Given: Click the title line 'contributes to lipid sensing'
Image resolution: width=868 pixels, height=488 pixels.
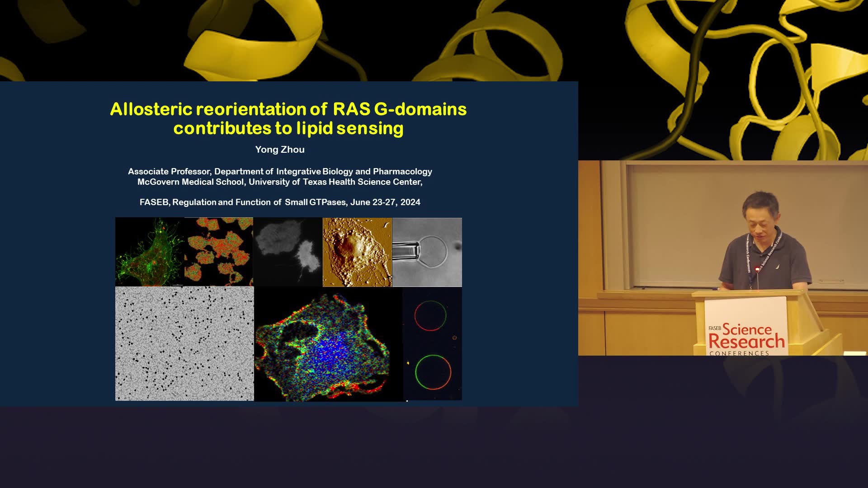Looking at the screenshot, I should click(288, 128).
